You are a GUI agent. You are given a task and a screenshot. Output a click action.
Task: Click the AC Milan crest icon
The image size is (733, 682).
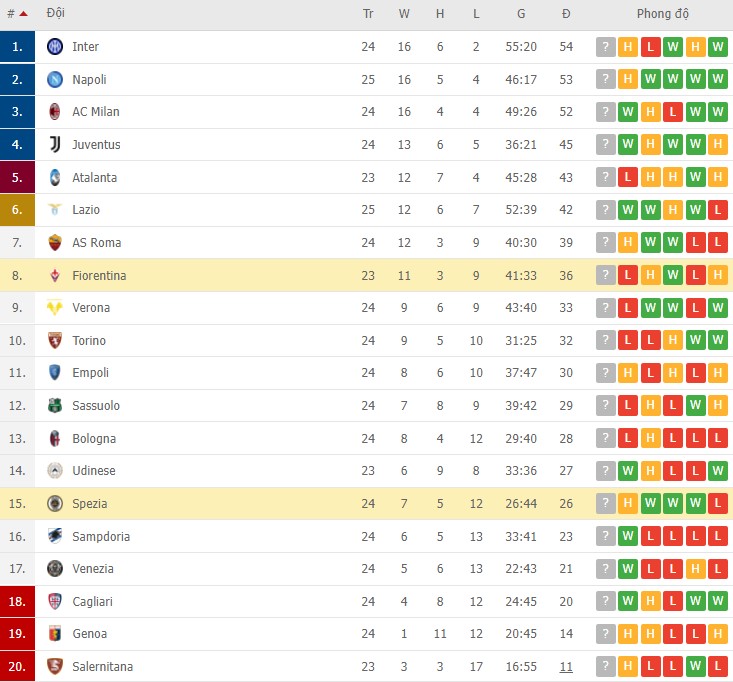[x=55, y=112]
